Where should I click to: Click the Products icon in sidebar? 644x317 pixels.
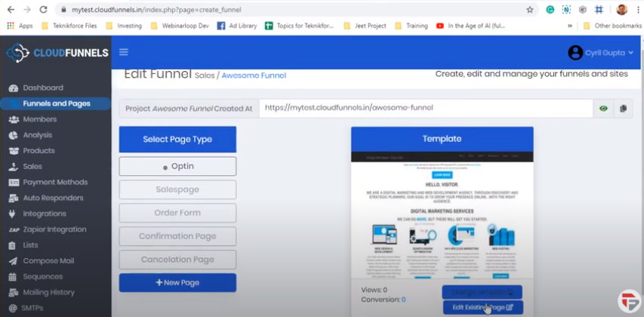14,151
